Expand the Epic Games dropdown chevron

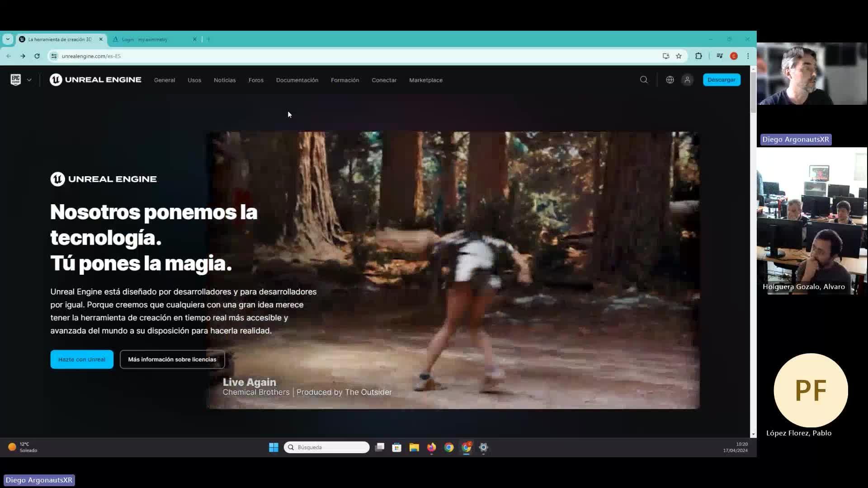click(x=29, y=80)
